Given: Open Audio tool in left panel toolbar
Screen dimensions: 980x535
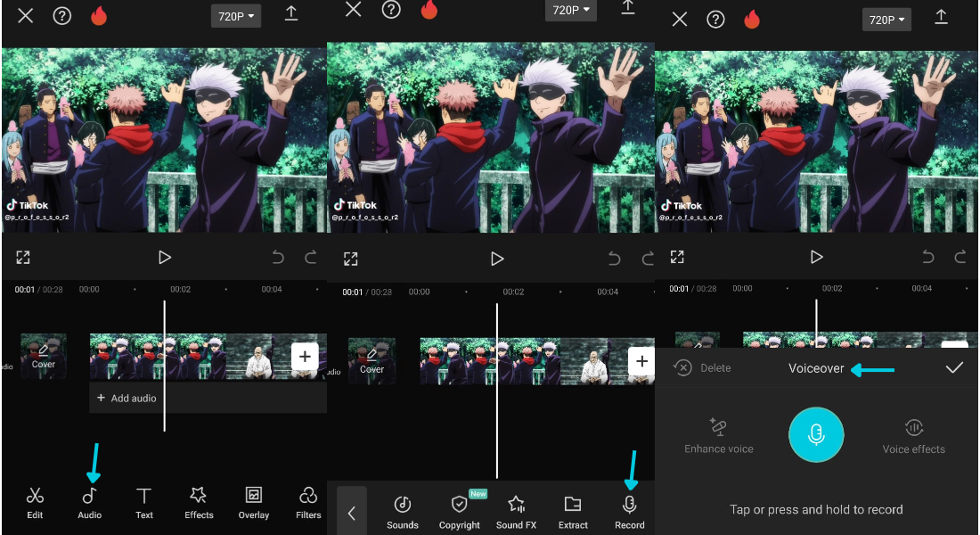Looking at the screenshot, I should (89, 503).
